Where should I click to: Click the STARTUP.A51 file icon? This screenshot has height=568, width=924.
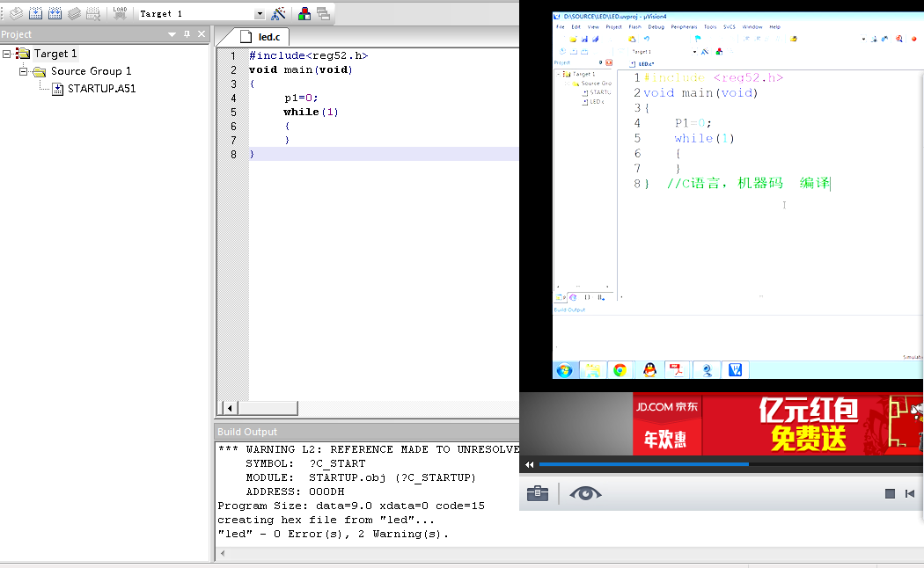[x=58, y=89]
